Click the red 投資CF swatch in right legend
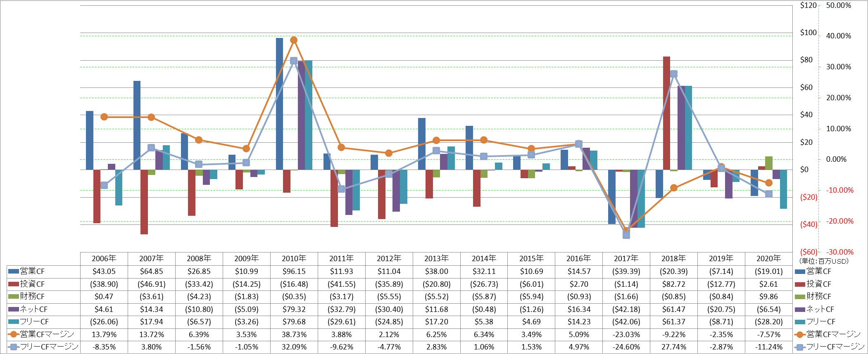 click(x=800, y=284)
